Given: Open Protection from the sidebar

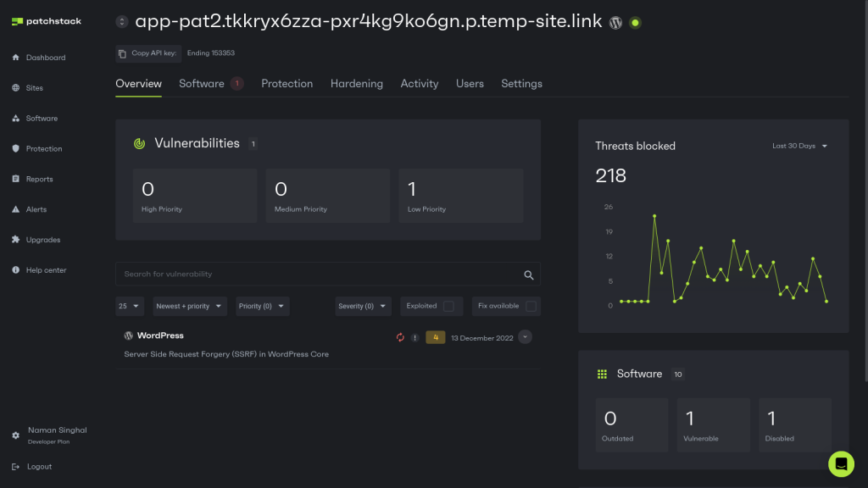Looking at the screenshot, I should (x=44, y=148).
